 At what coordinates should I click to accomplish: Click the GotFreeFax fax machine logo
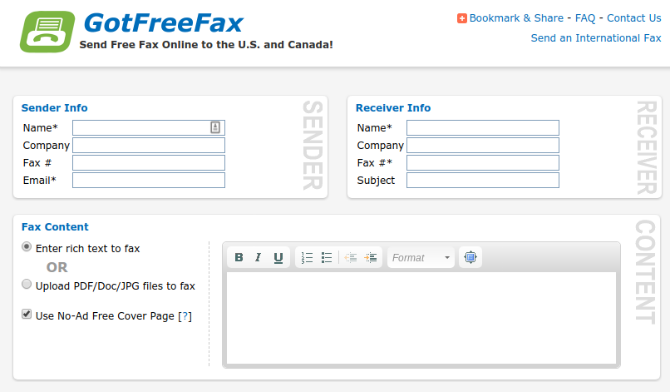click(47, 32)
